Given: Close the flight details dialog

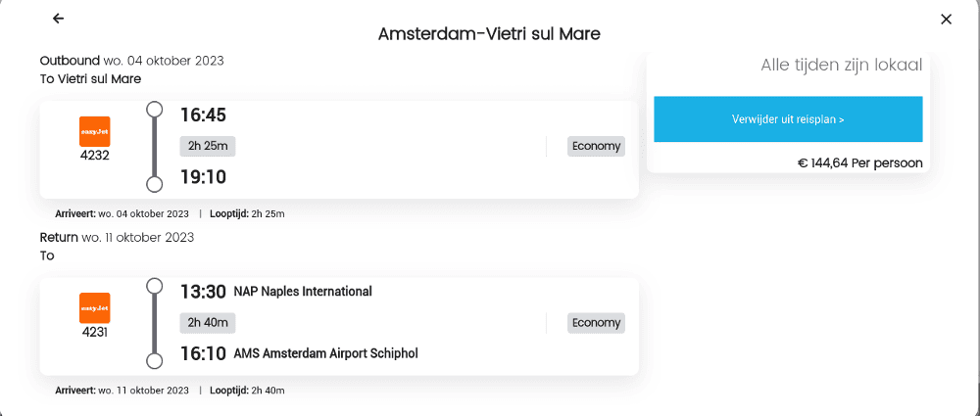Looking at the screenshot, I should click(x=946, y=19).
